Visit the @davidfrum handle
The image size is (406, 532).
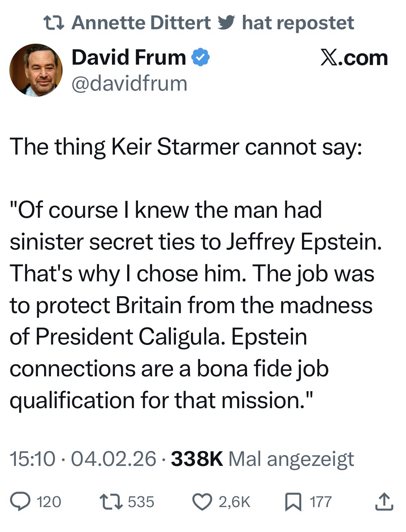pyautogui.click(x=129, y=83)
